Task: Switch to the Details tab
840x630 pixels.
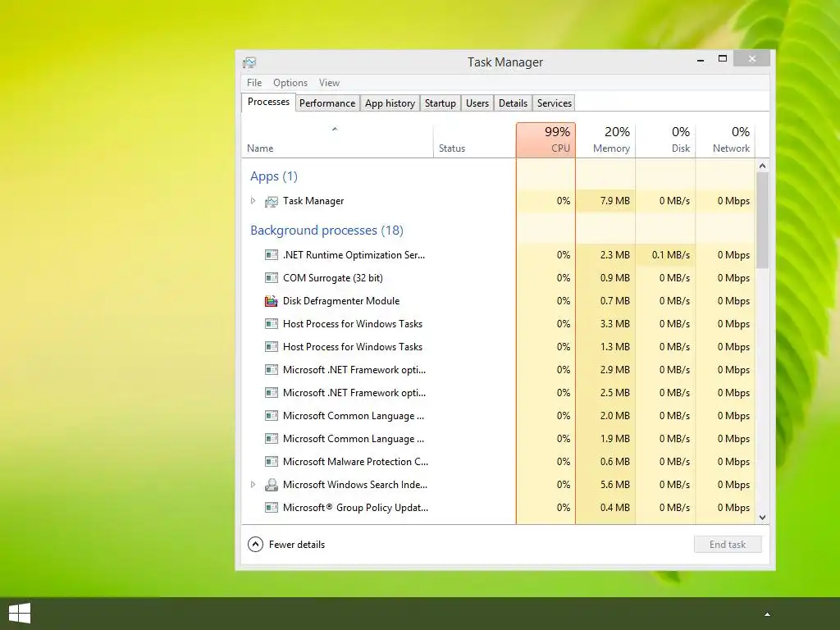Action: coord(514,103)
